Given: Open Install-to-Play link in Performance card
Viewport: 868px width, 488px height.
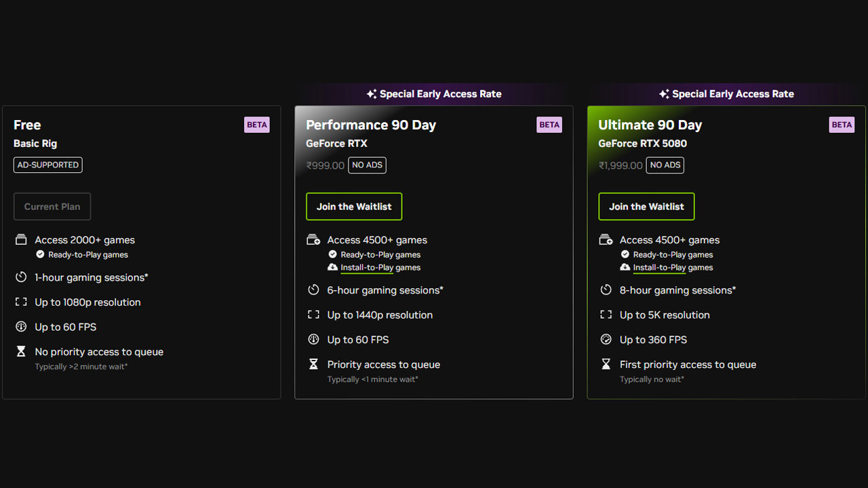Looking at the screenshot, I should (367, 268).
